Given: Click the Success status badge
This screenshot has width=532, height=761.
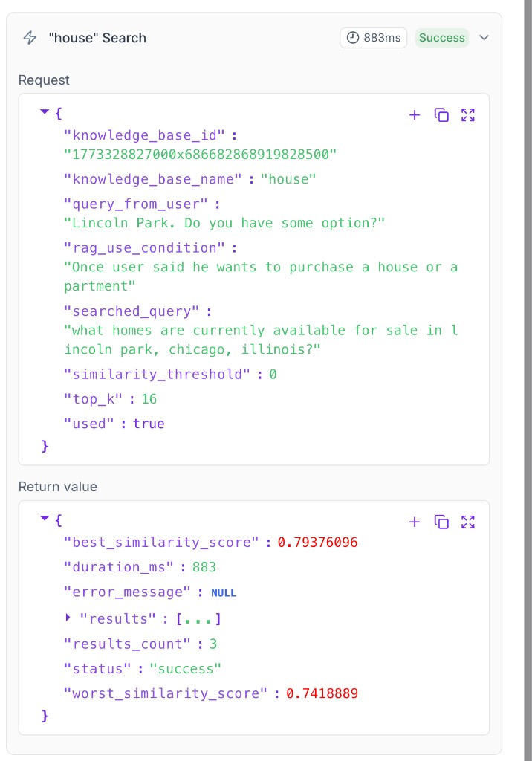Looking at the screenshot, I should point(441,37).
